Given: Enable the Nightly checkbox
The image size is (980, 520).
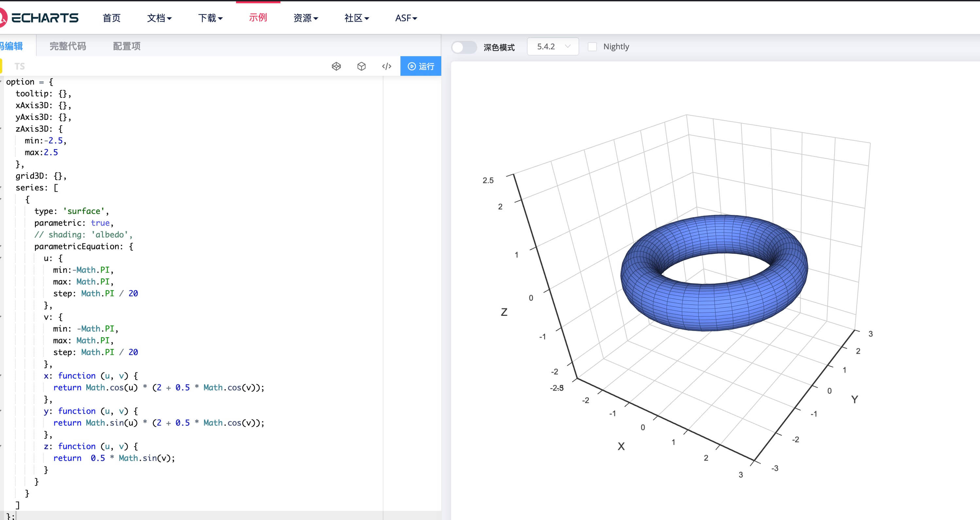Looking at the screenshot, I should click(592, 47).
